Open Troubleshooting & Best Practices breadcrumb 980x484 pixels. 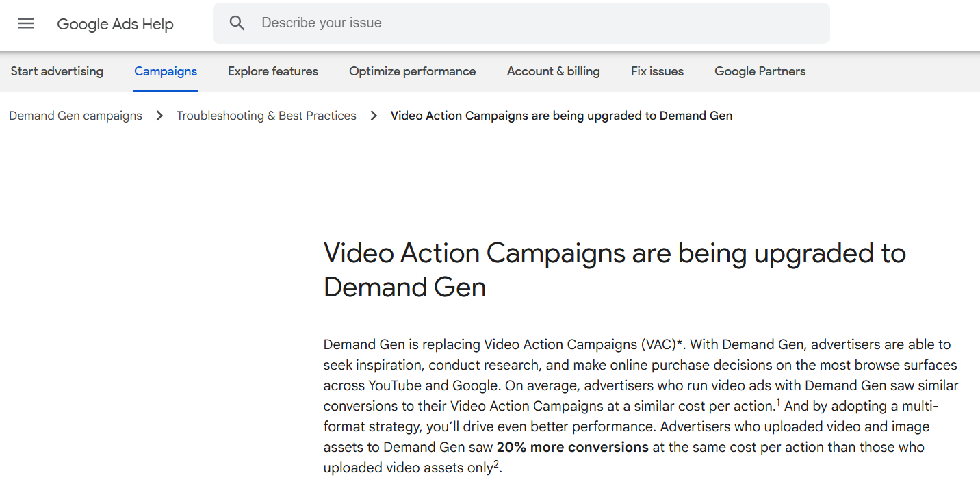coord(266,116)
